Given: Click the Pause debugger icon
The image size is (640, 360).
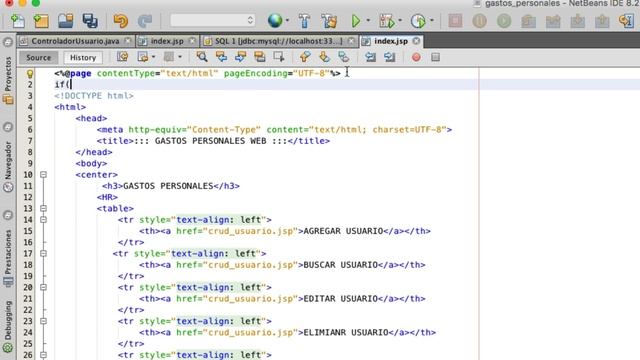Looking at the screenshot, I should [480, 20].
